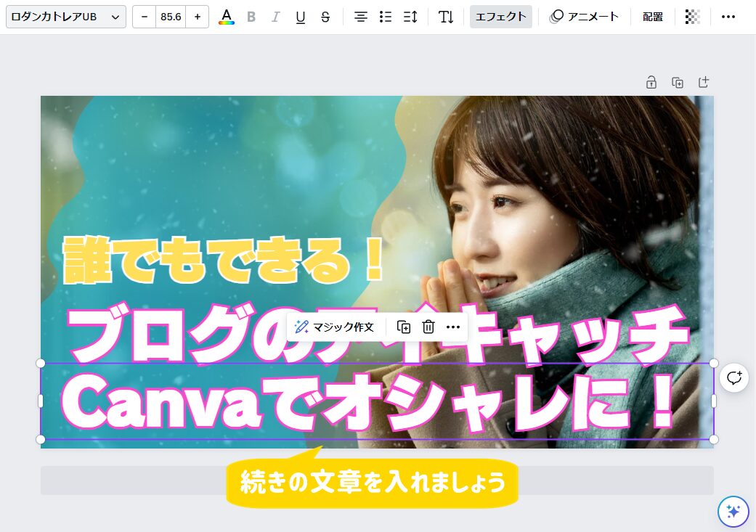
Task: Open the transparency checker icon
Action: [692, 17]
